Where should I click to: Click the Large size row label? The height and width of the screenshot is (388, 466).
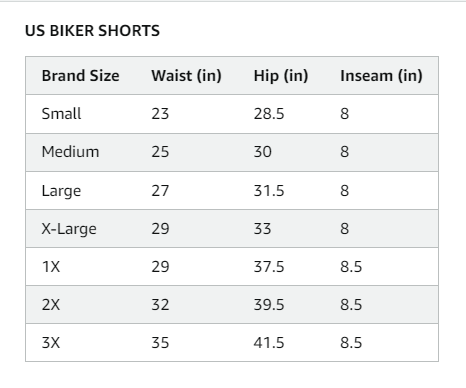tap(61, 191)
